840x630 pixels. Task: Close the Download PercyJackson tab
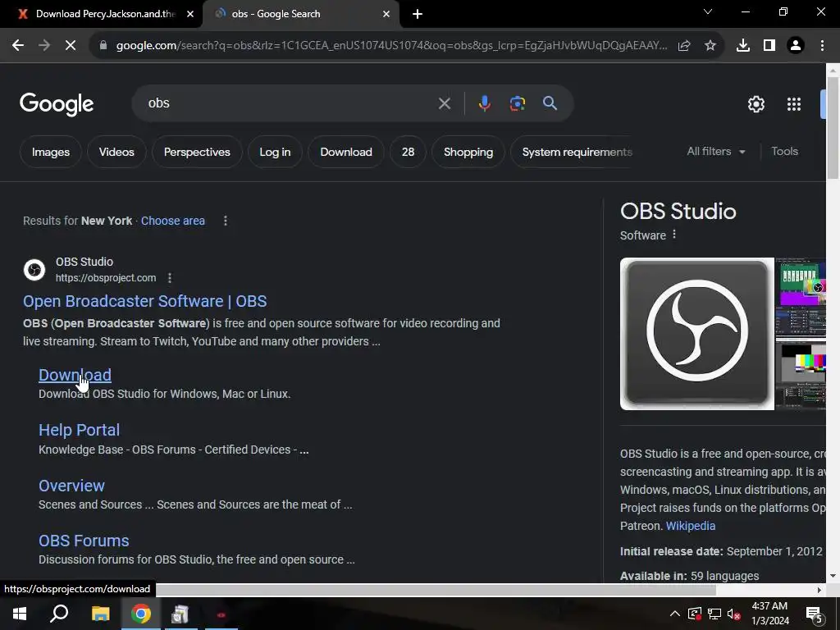click(190, 14)
